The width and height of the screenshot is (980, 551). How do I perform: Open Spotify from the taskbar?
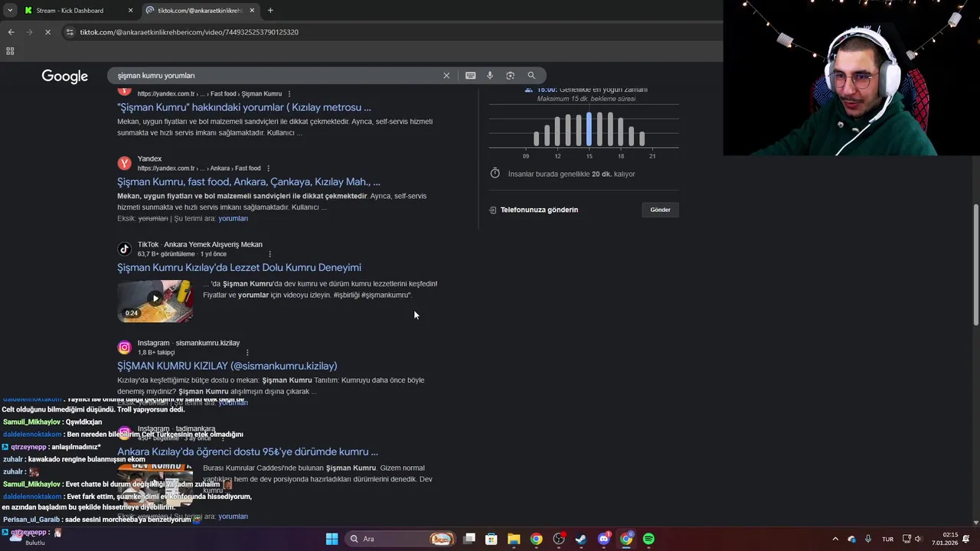[x=648, y=539]
